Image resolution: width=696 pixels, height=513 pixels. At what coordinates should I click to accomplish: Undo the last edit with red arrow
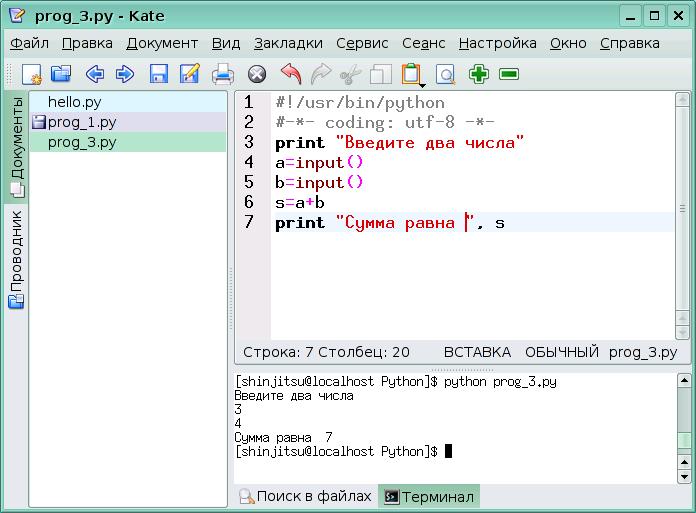(x=290, y=74)
